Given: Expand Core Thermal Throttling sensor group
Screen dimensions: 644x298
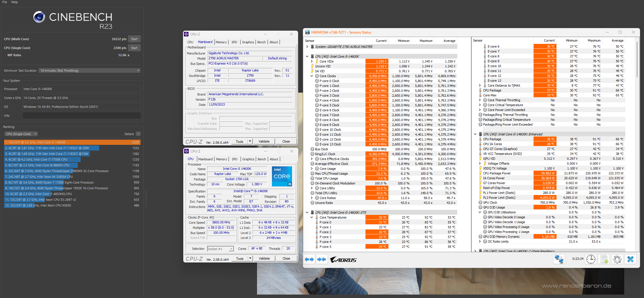Looking at the screenshot, I should [480, 100].
